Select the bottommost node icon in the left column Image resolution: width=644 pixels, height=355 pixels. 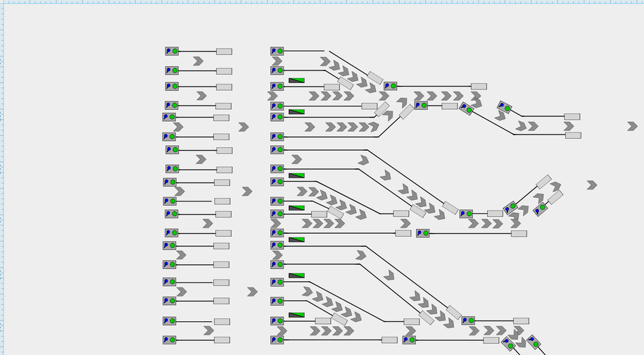point(170,340)
